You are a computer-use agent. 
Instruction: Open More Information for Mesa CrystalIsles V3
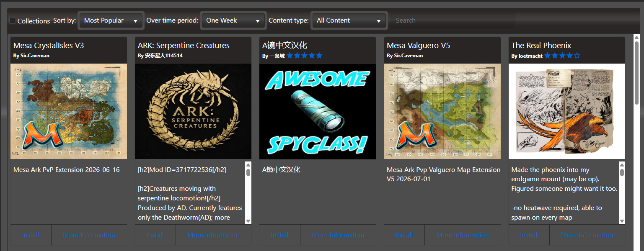coord(89,235)
